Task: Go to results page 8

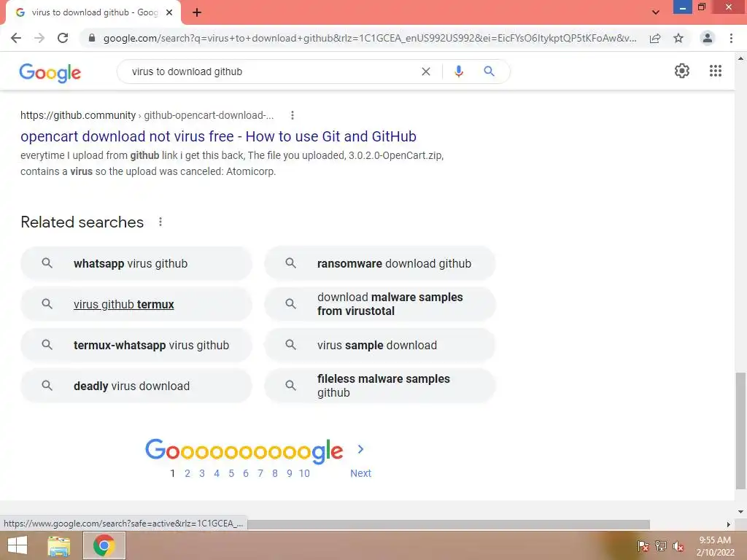Action: coord(275,473)
